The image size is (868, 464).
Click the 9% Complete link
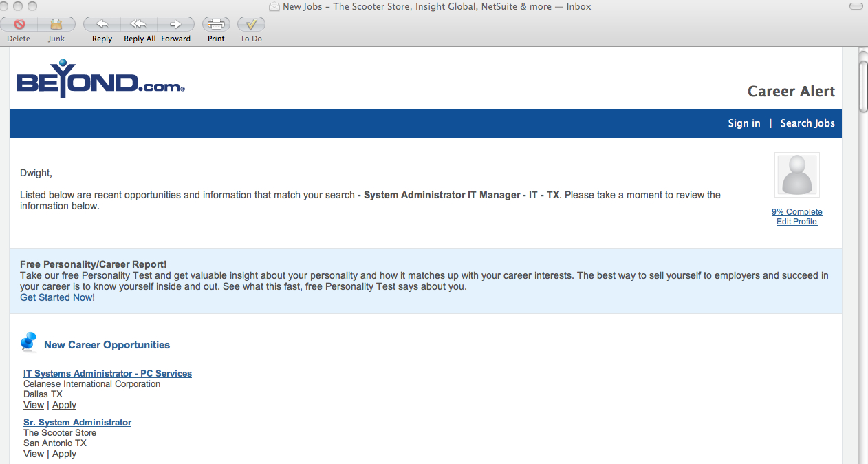(x=796, y=212)
